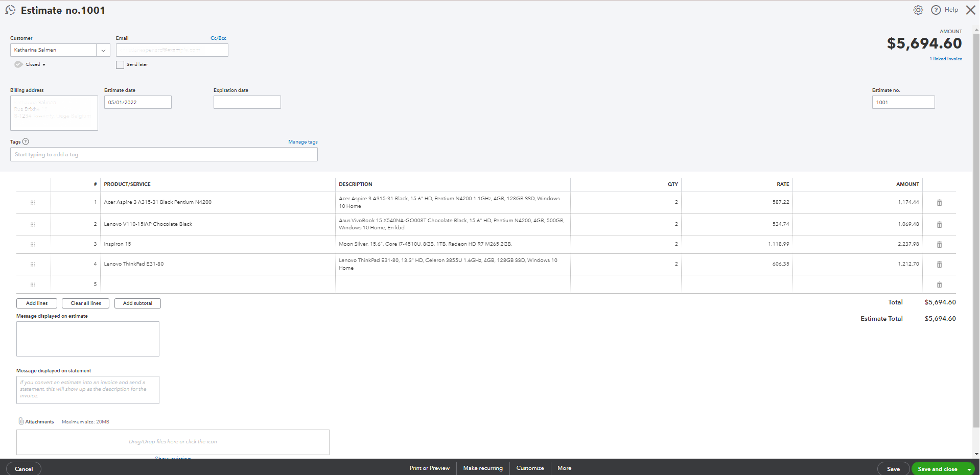Click Message displayed on statement box
Image resolution: width=980 pixels, height=475 pixels.
click(88, 390)
